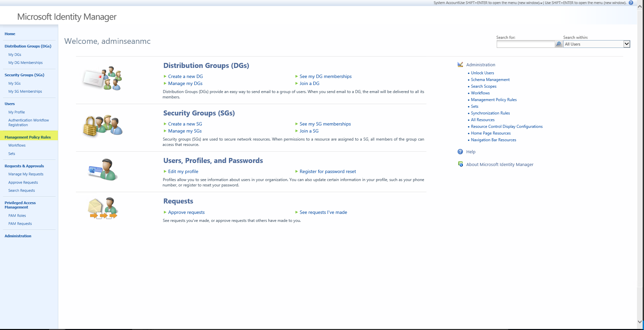Open Workflows in the left sidebar
This screenshot has width=644, height=330.
17,145
